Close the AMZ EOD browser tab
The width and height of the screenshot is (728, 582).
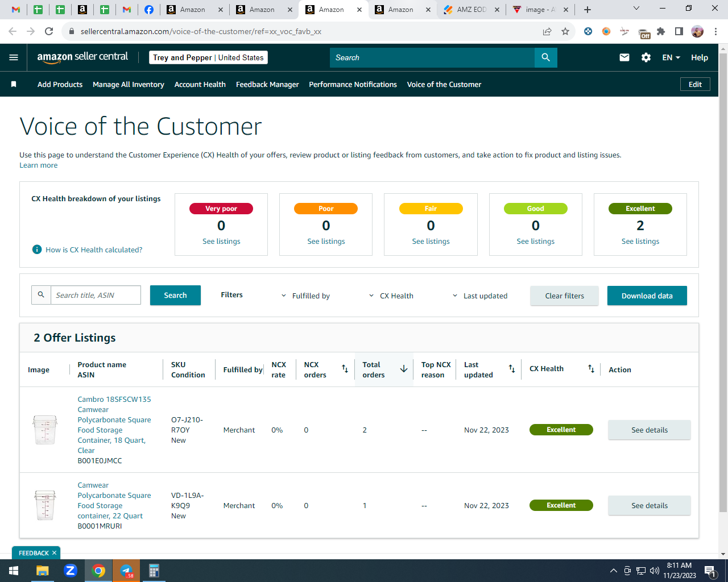[497, 10]
